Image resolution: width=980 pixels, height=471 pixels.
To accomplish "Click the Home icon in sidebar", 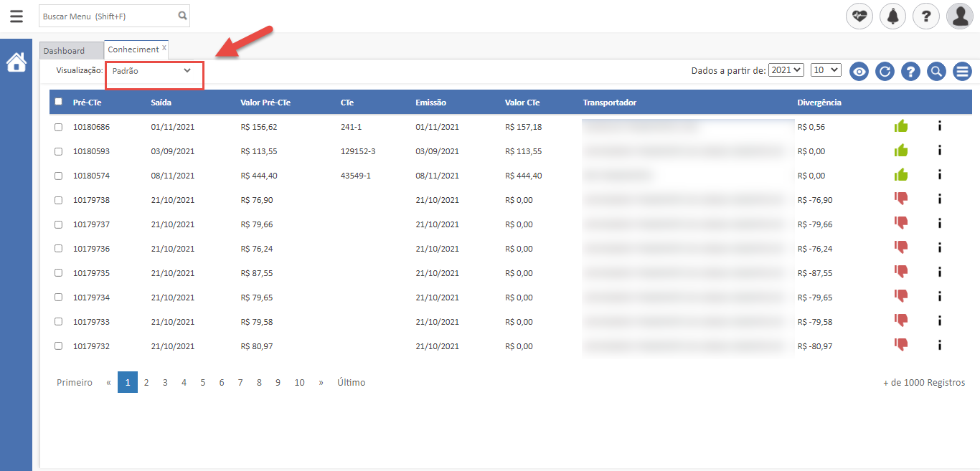I will click(x=16, y=63).
